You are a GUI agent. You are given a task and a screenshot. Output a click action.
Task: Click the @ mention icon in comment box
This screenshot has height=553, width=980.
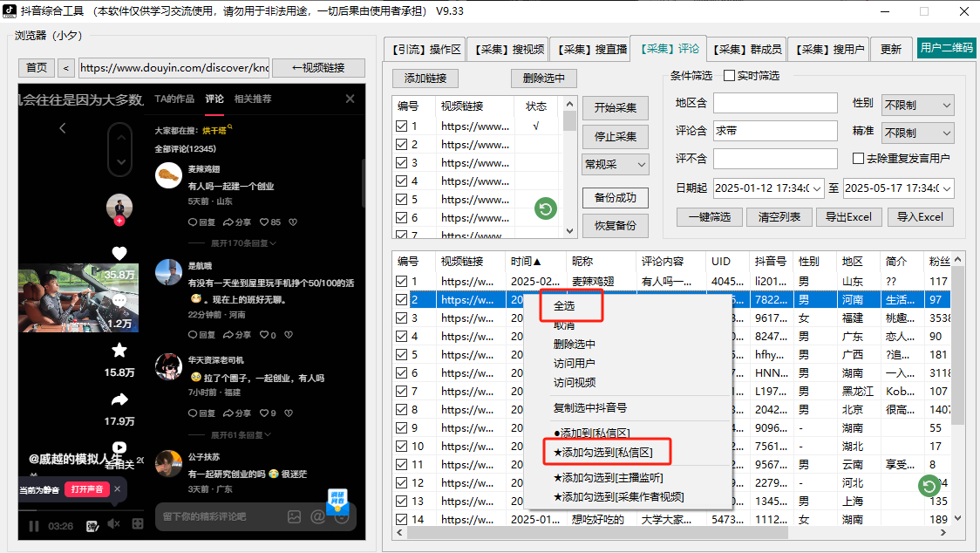(317, 516)
